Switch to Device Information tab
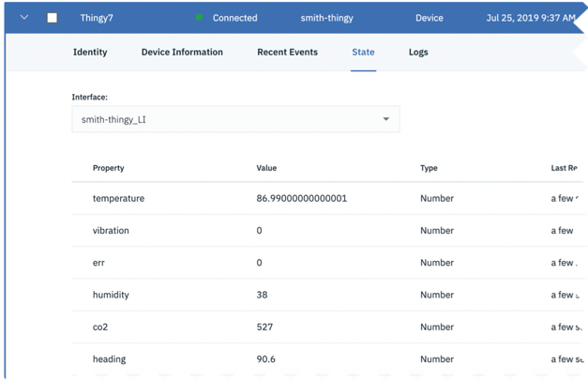 tap(182, 53)
